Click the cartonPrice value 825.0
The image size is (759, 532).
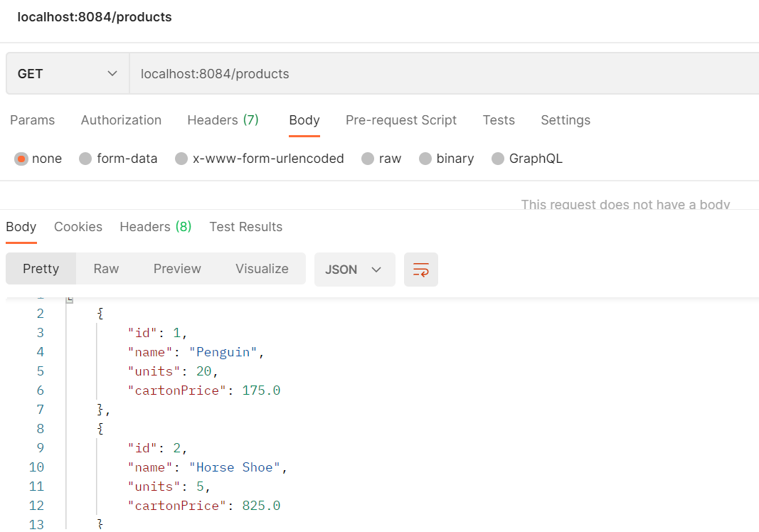(261, 506)
